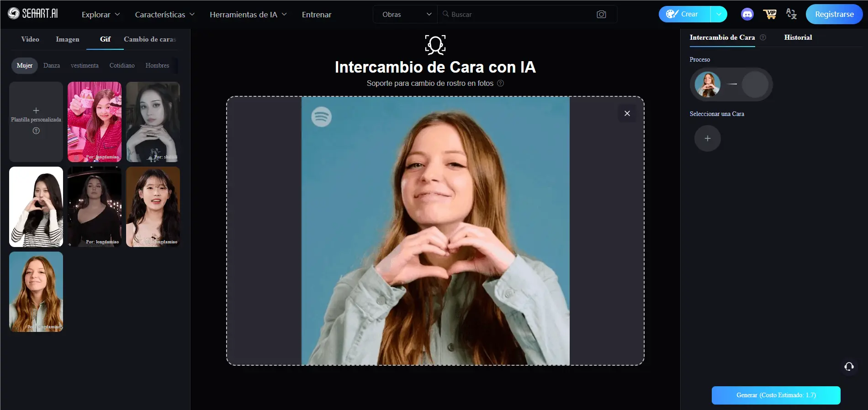The width and height of the screenshot is (868, 410).
Task: Choose the striped shirt heart-hands template
Action: [36, 207]
